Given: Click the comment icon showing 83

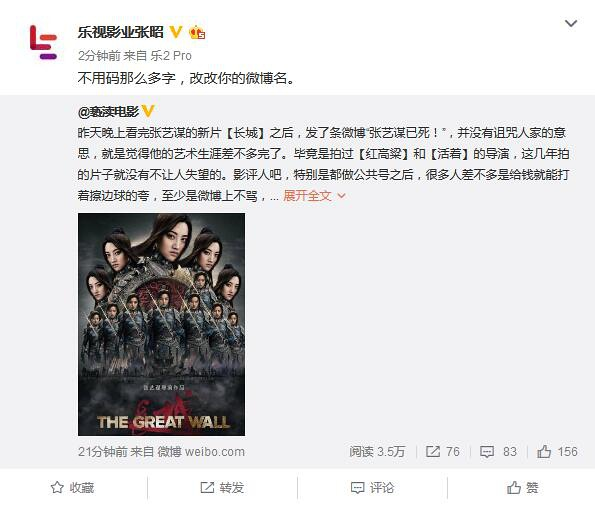Looking at the screenshot, I should [487, 452].
